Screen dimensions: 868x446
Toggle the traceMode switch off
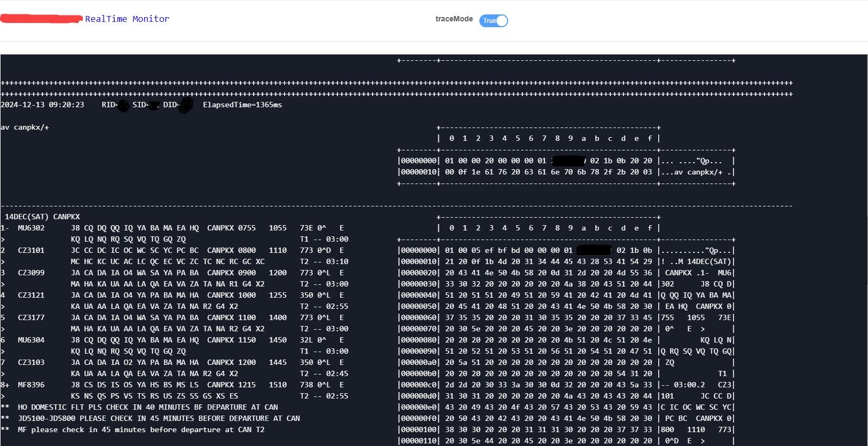click(493, 21)
